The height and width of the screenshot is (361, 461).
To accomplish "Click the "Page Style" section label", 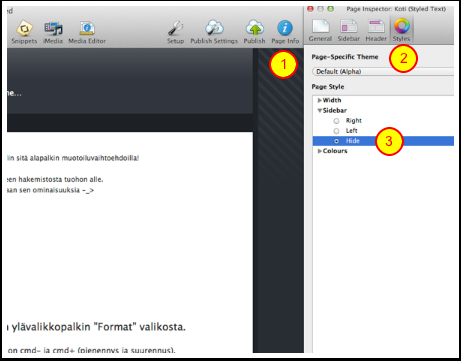I will [x=328, y=87].
